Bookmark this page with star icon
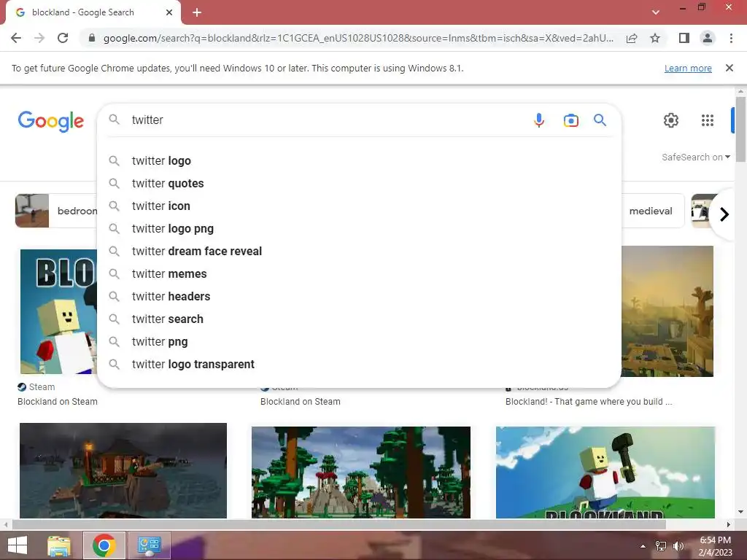The width and height of the screenshot is (747, 560). pos(655,38)
